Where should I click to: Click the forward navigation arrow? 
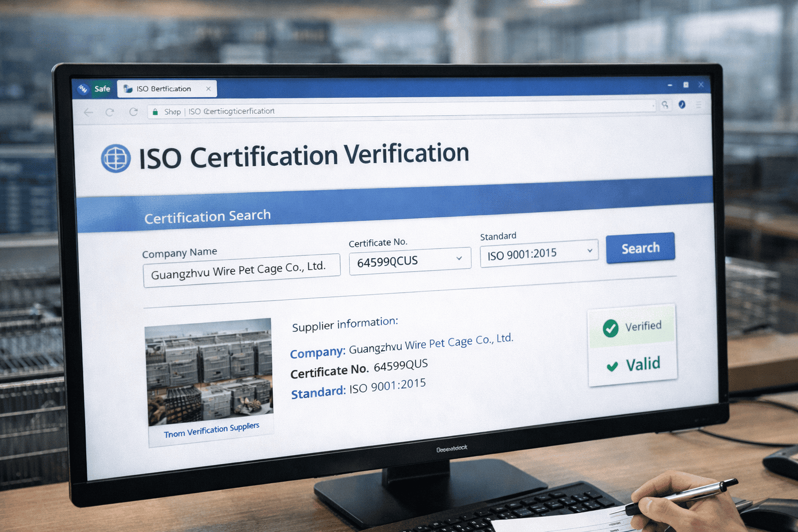[111, 112]
